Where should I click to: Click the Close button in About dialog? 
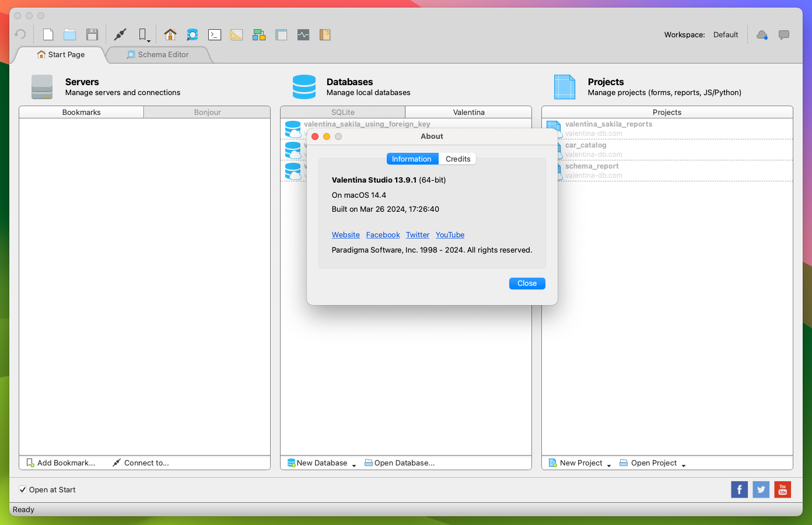(527, 283)
